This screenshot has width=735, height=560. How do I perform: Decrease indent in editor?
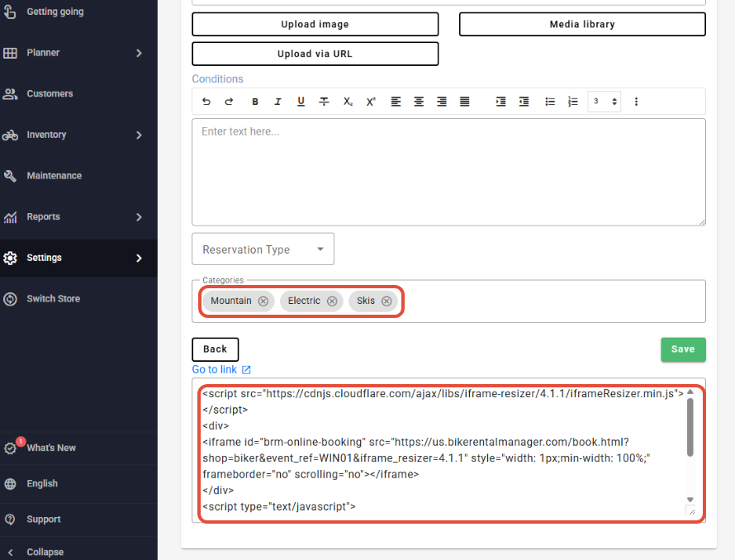pos(524,102)
